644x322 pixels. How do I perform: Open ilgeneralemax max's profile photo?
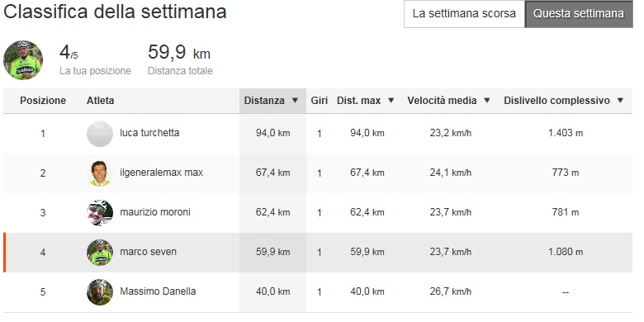click(x=100, y=173)
